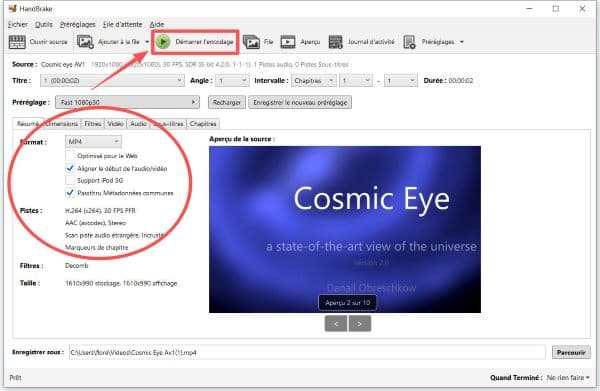
Task: Open the File d'attente menu
Action: (122, 24)
